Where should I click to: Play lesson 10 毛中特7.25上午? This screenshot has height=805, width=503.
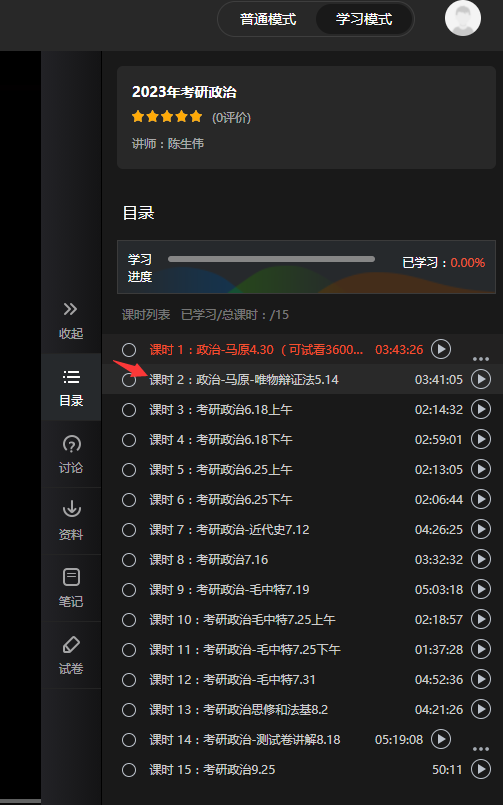[x=481, y=619]
